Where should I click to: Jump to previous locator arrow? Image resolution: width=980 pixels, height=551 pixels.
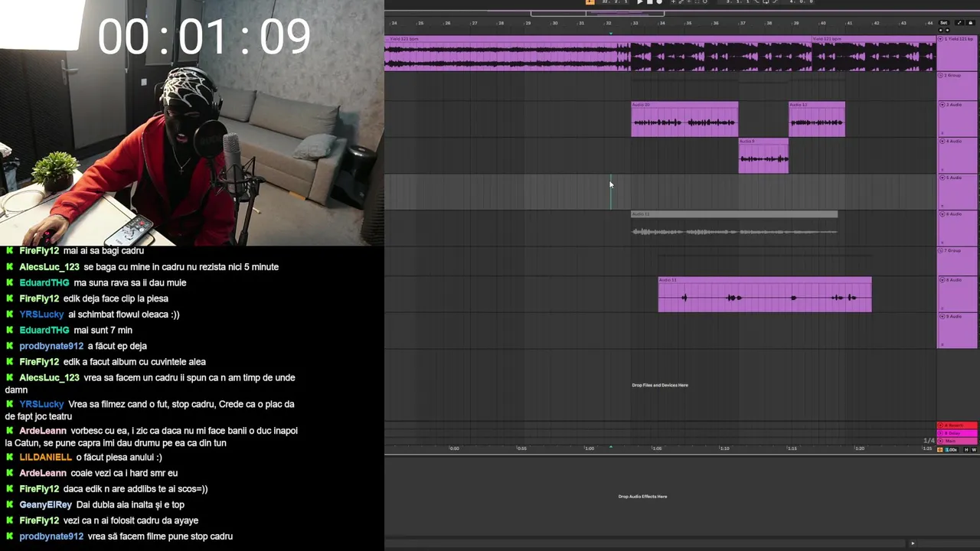tap(941, 29)
